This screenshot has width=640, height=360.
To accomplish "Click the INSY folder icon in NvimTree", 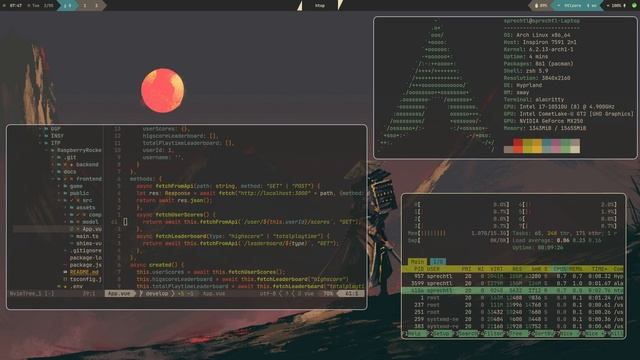I will pyautogui.click(x=46, y=136).
